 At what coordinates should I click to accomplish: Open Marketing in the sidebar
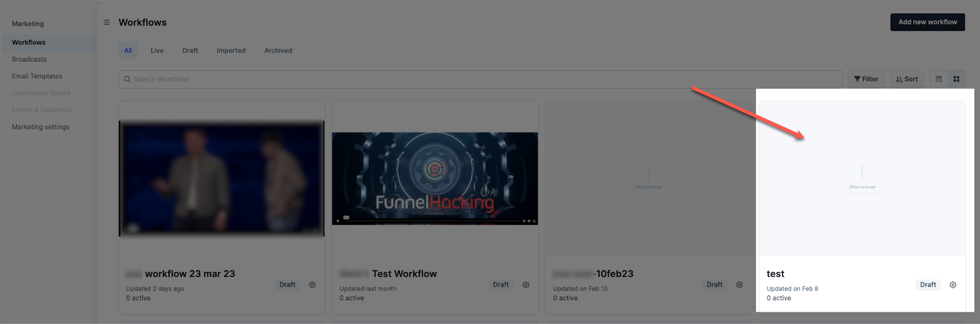pos(28,24)
